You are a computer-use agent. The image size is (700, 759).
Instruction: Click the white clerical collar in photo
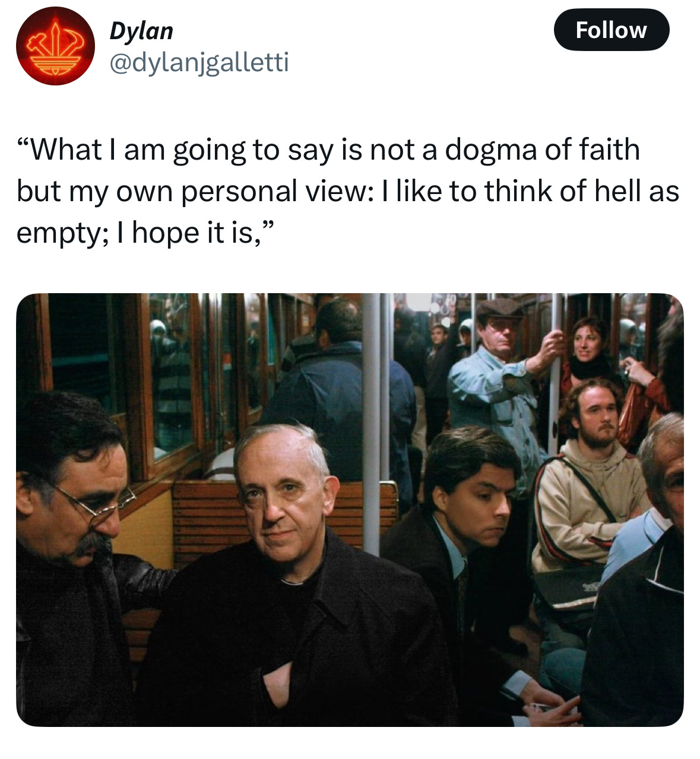pyautogui.click(x=290, y=582)
